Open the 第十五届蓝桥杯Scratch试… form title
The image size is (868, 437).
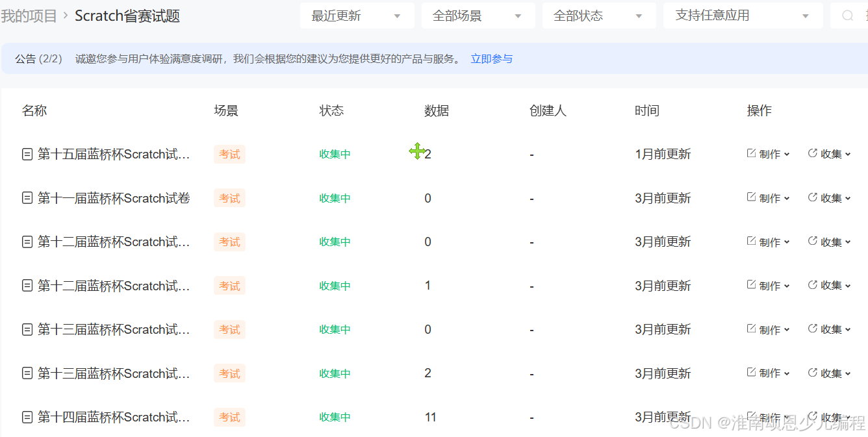tap(114, 155)
